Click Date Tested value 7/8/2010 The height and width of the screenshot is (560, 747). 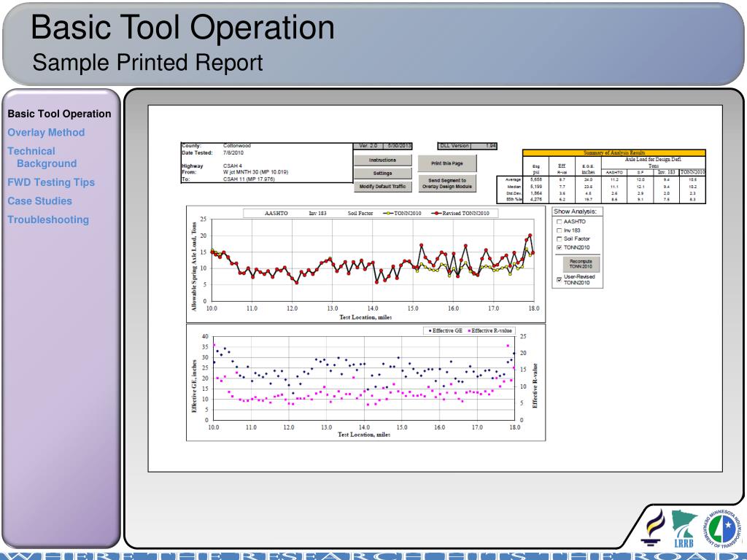tap(233, 153)
